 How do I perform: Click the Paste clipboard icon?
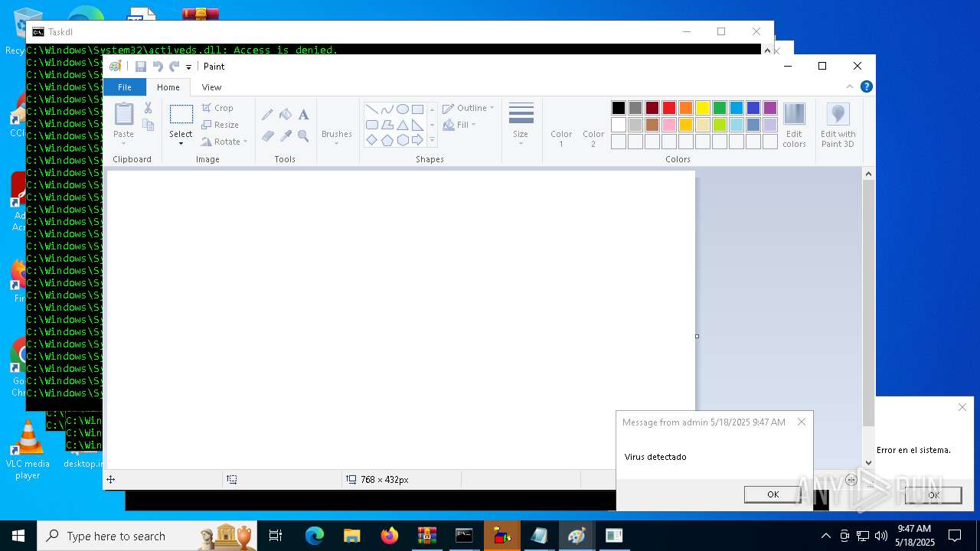coord(124,114)
